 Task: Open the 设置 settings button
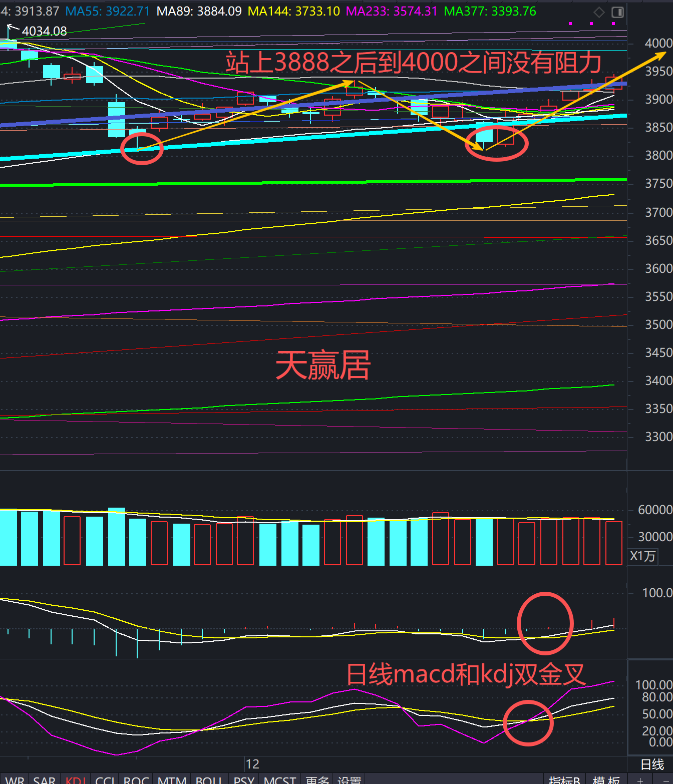(349, 779)
